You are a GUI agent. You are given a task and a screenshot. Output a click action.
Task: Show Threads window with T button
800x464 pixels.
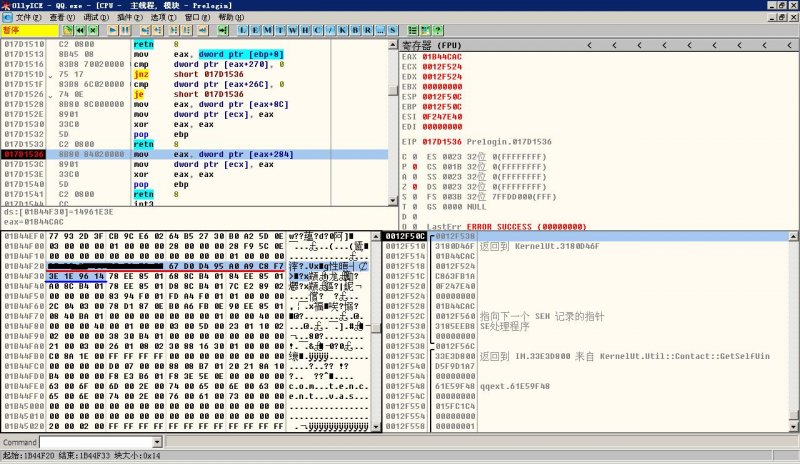click(x=280, y=30)
